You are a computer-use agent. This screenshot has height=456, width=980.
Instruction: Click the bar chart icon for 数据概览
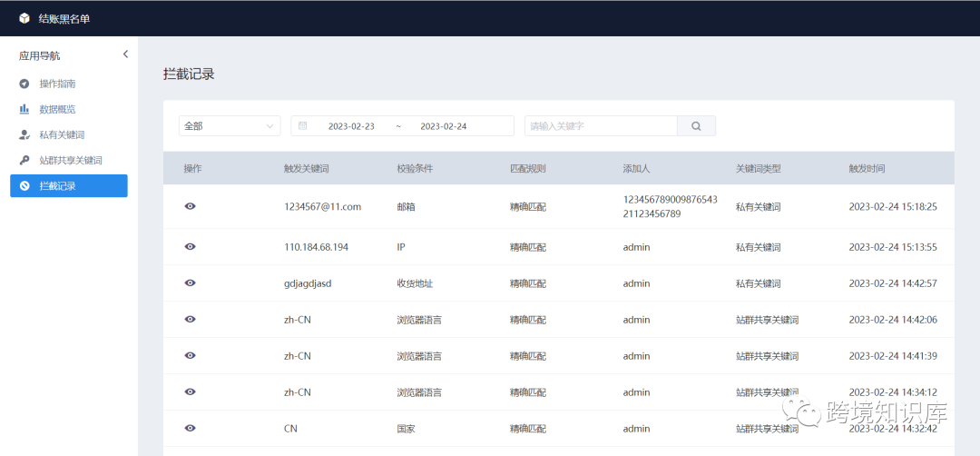pyautogui.click(x=24, y=109)
